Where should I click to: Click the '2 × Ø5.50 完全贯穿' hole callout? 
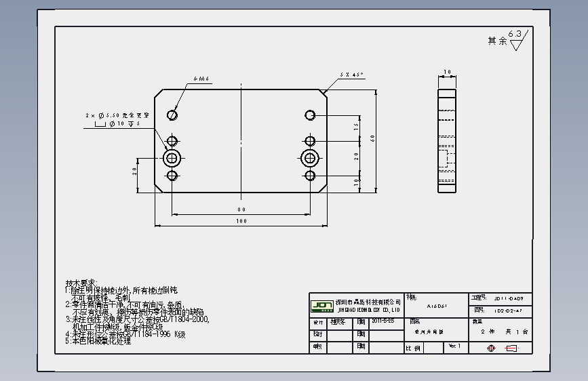click(x=117, y=115)
